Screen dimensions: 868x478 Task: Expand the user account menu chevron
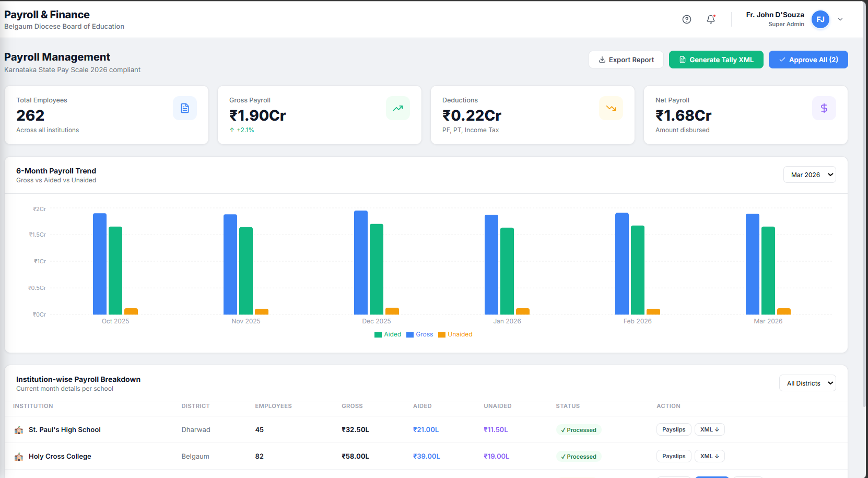(840, 19)
